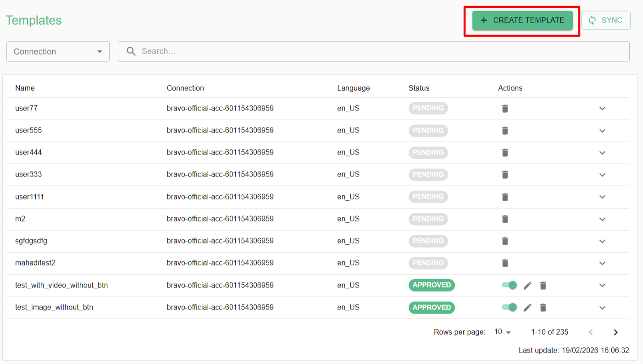
Task: Delete the m2 template
Action: [505, 219]
